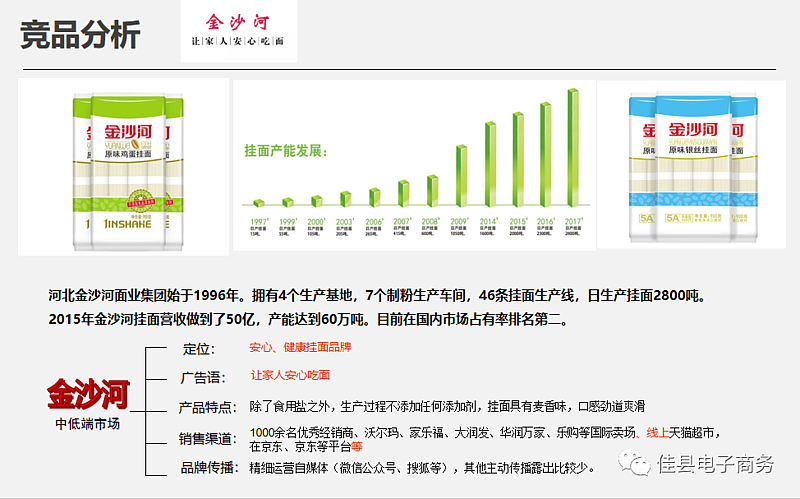The image size is (800, 499).
Task: Select the line starting 1000余名优秀经销商
Action: 486,433
